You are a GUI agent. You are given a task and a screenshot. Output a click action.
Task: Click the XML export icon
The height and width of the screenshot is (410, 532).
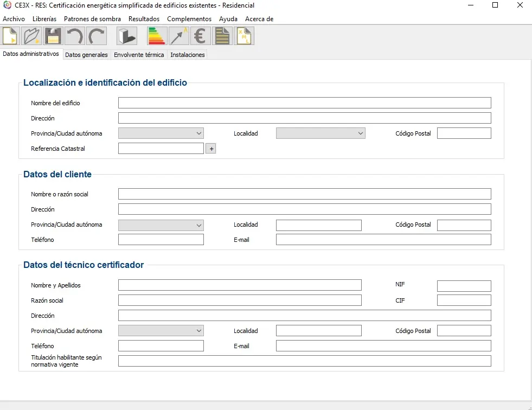pos(244,36)
